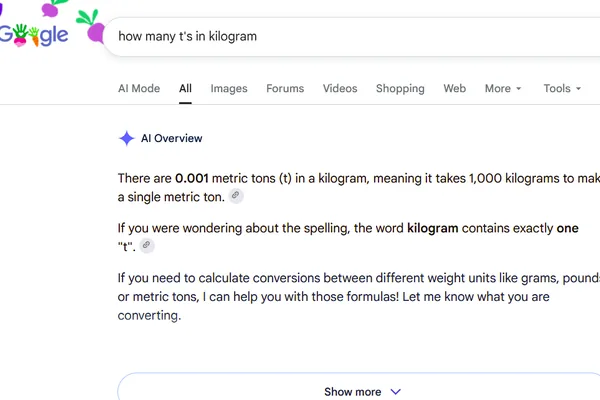Expand the More dropdown menu
Viewport: 600px width, 400px height.
pyautogui.click(x=503, y=88)
